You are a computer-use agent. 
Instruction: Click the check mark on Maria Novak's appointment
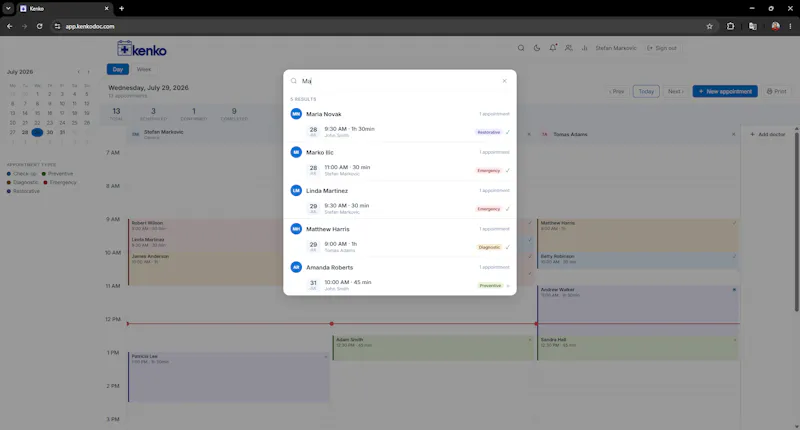point(508,132)
